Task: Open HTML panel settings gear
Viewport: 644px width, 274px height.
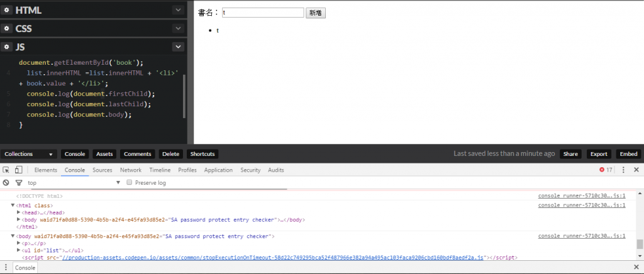Action: [x=6, y=10]
